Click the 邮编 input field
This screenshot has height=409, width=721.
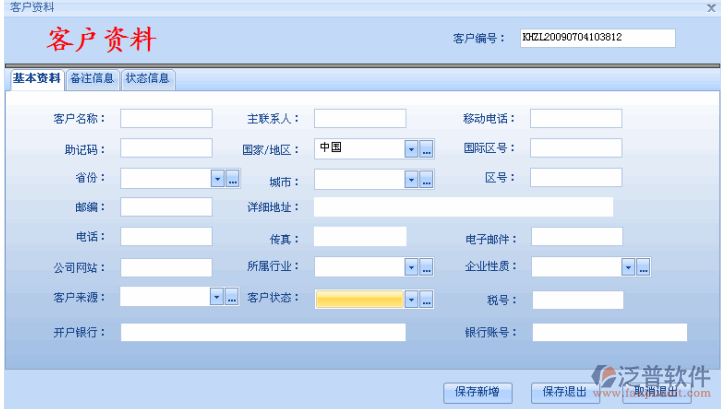tap(166, 207)
